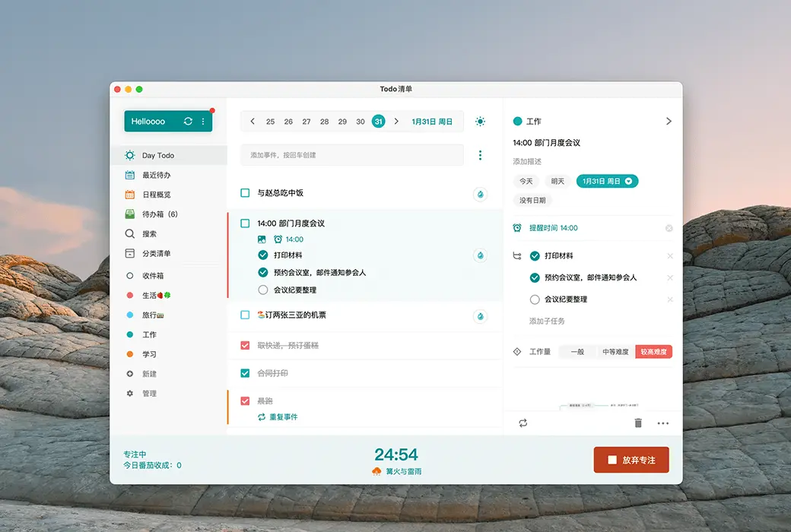
Task: Mark subtask 会议纪要整理 as done in detail panel
Action: [x=535, y=299]
